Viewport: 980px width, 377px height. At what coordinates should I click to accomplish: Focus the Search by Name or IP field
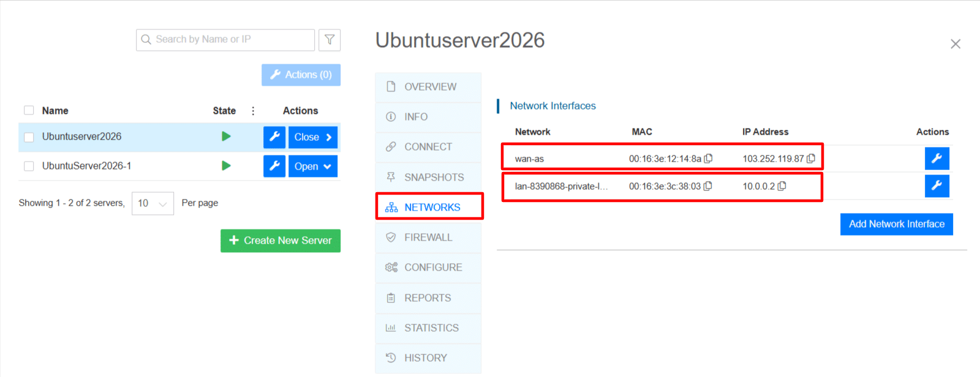coord(225,40)
